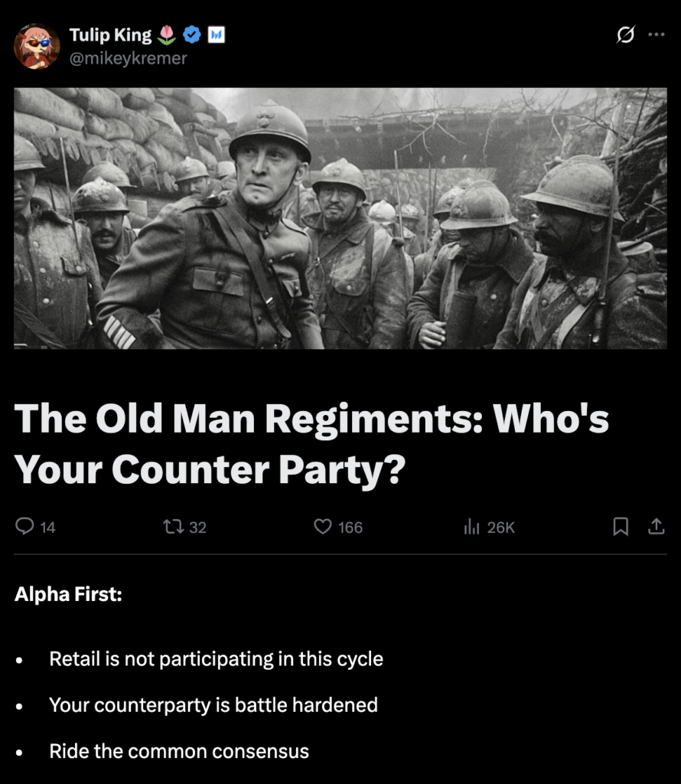
Task: Open the 14 replies count
Action: pos(47,528)
